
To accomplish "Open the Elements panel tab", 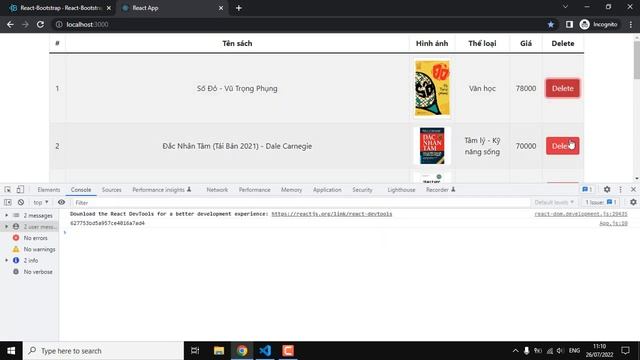I will pos(49,190).
